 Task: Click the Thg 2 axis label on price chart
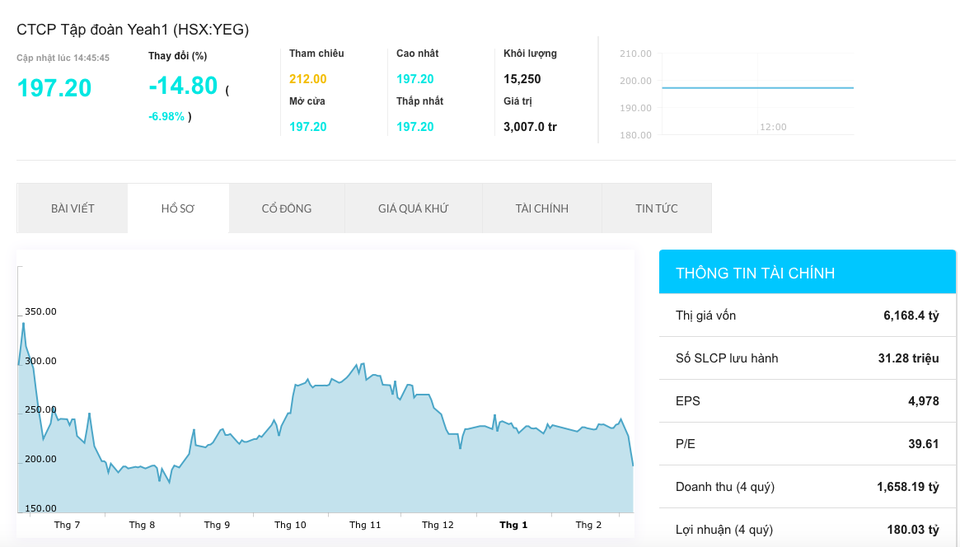[588, 525]
